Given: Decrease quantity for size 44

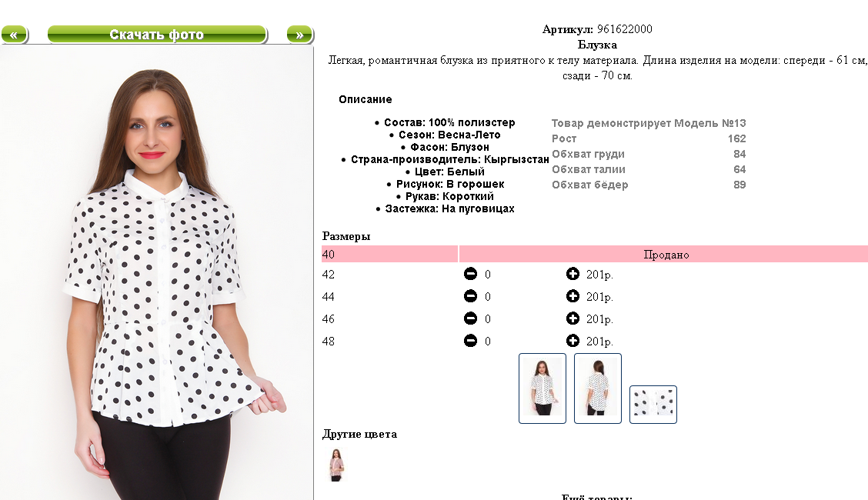Looking at the screenshot, I should 470,296.
